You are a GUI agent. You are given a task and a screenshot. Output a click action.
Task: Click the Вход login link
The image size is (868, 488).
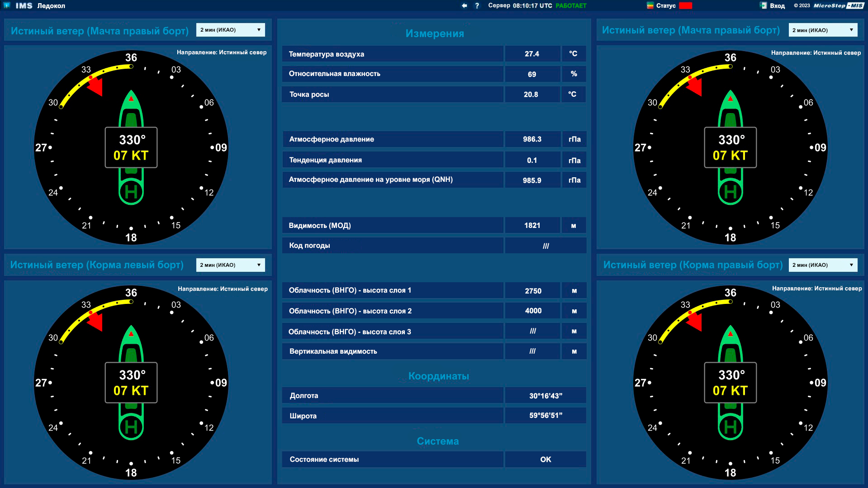coord(777,6)
